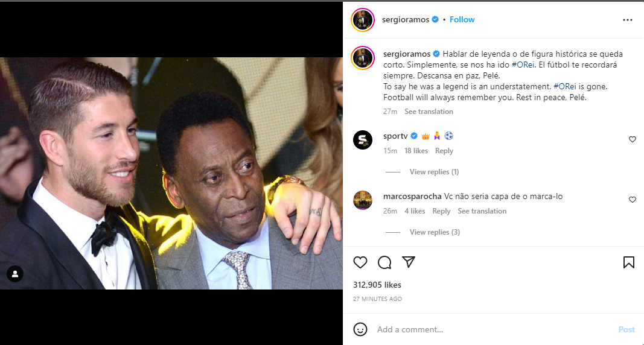Viewport: 644px width, 345px height.
Task: Open comments with the speech bubble icon
Action: point(384,262)
